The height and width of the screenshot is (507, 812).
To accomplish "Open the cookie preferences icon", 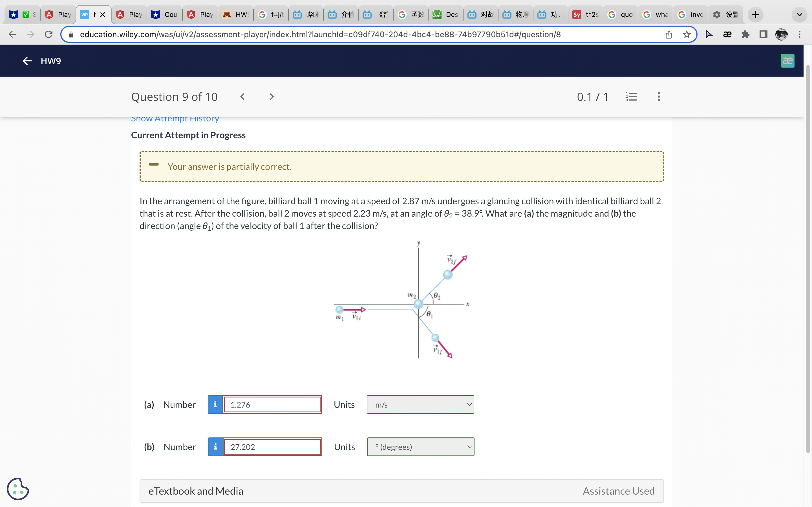I will [18, 489].
